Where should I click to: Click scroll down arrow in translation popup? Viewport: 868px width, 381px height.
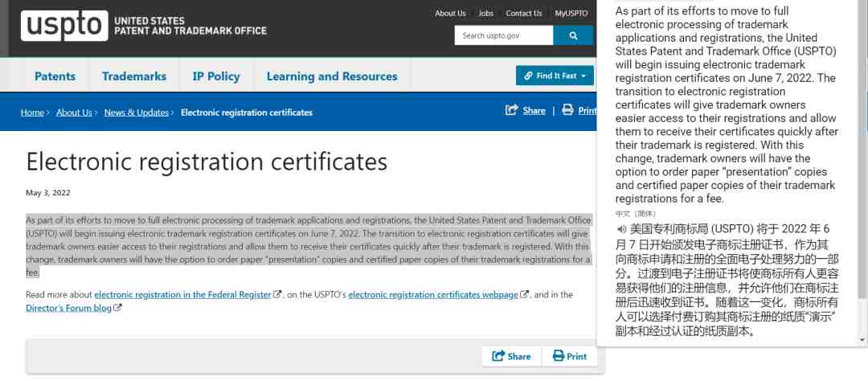point(862,339)
